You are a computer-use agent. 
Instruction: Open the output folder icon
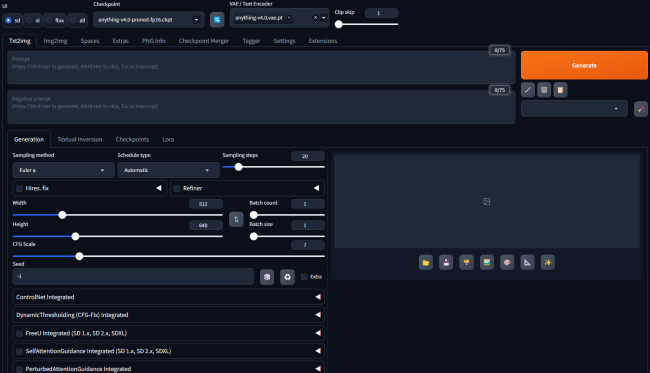[x=426, y=262]
